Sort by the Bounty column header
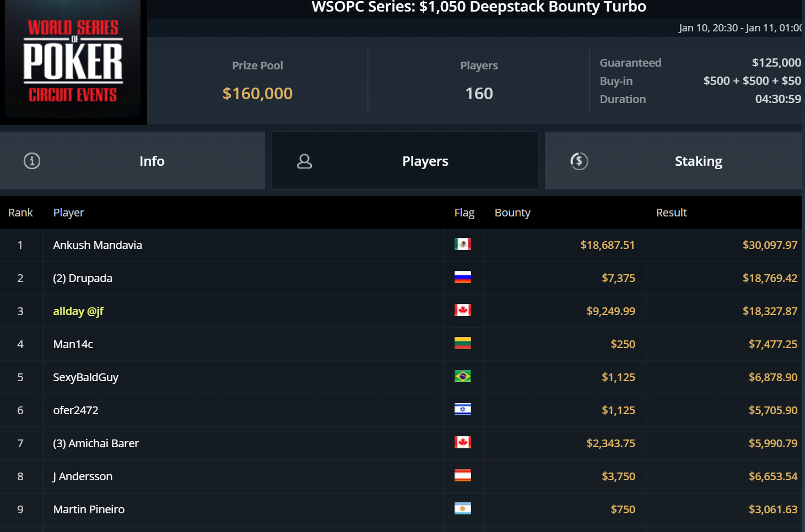The height and width of the screenshot is (532, 805). pos(512,213)
